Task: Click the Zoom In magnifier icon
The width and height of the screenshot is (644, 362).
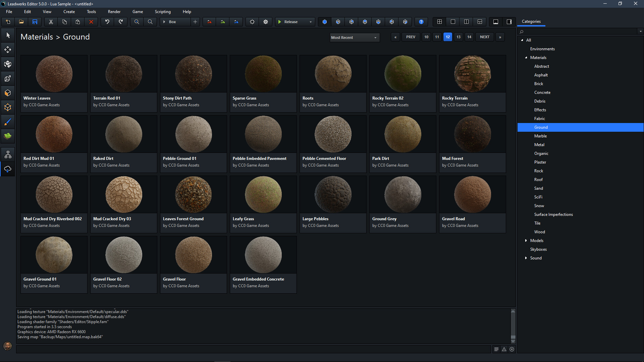Action: (137, 21)
